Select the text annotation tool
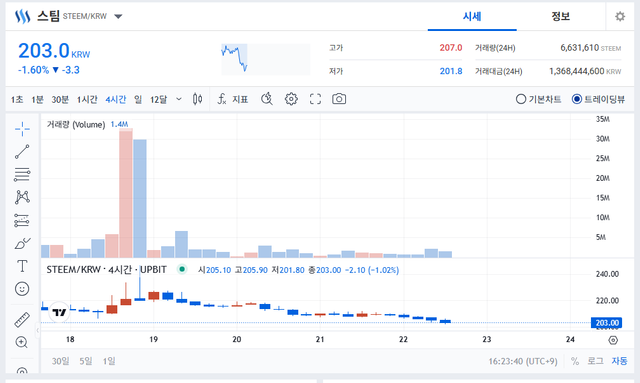Viewport: 640px width, 383px height. (x=22, y=266)
